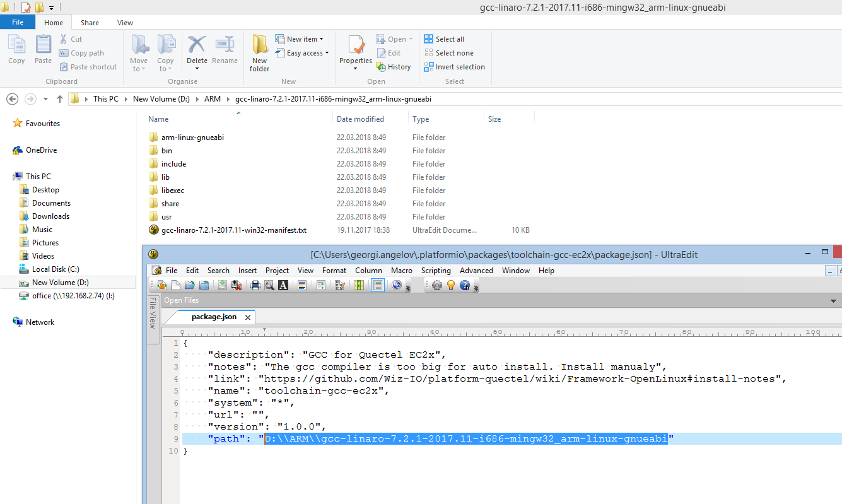Close the package.json tab with its X

pos(248,317)
